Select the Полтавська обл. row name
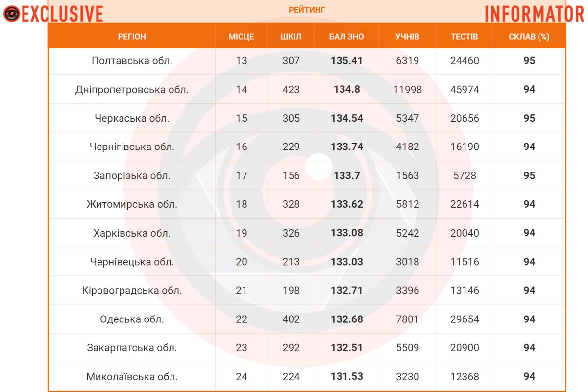This screenshot has width=588, height=392. coord(132,61)
